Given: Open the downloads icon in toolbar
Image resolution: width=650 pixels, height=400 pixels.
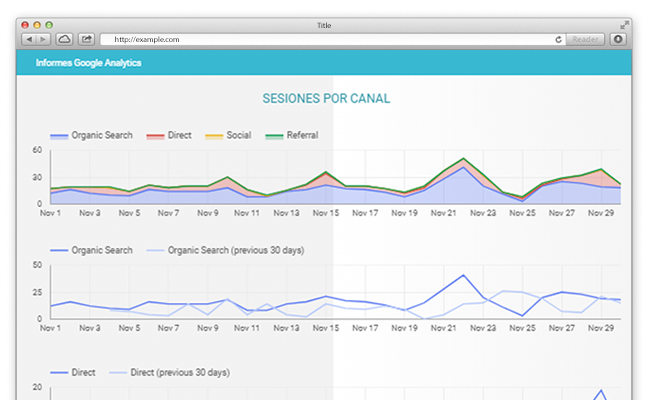Looking at the screenshot, I should 618,39.
